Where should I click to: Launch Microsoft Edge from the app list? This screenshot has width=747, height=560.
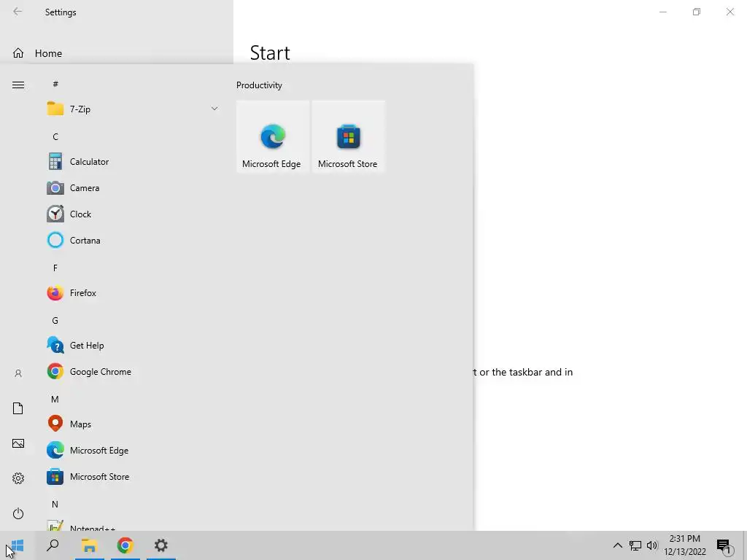click(x=133, y=450)
